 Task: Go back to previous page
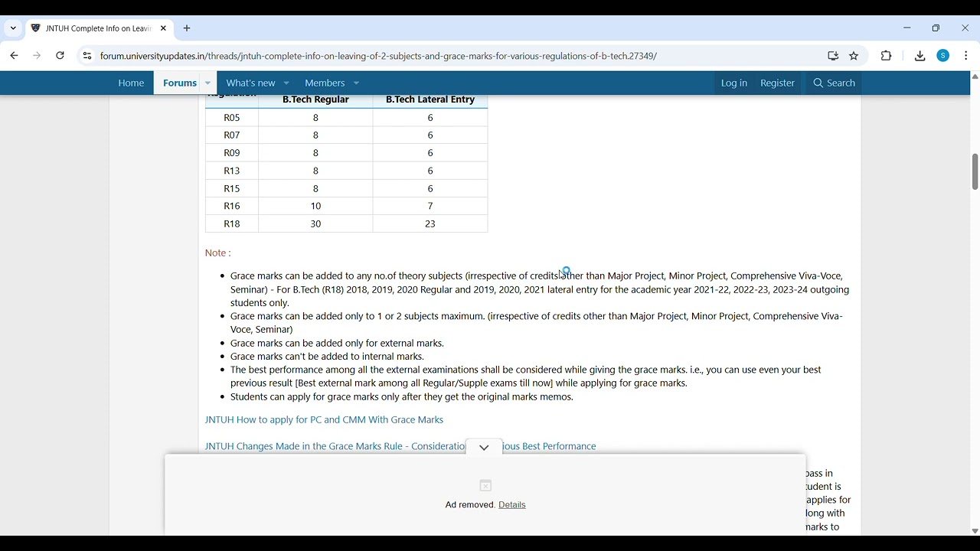[x=15, y=56]
